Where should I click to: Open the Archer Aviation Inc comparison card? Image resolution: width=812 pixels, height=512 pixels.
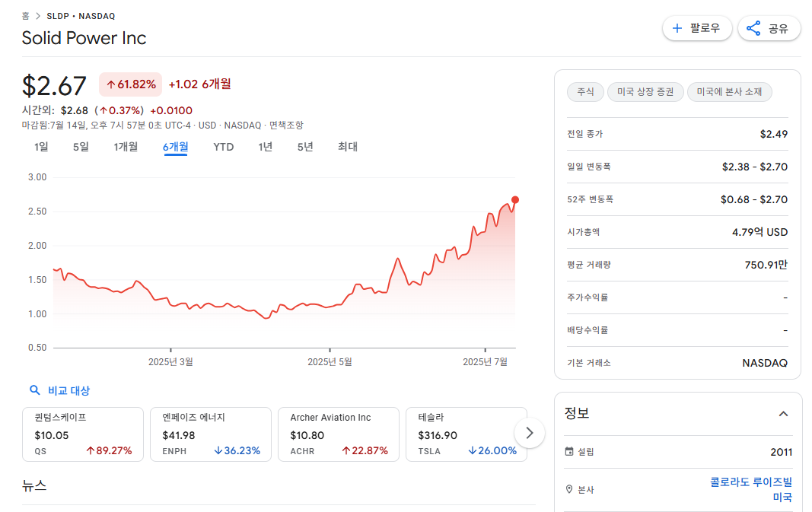pyautogui.click(x=339, y=434)
